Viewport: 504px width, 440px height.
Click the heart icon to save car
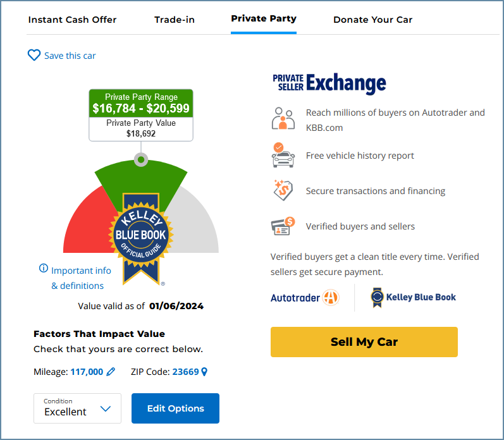(x=34, y=55)
